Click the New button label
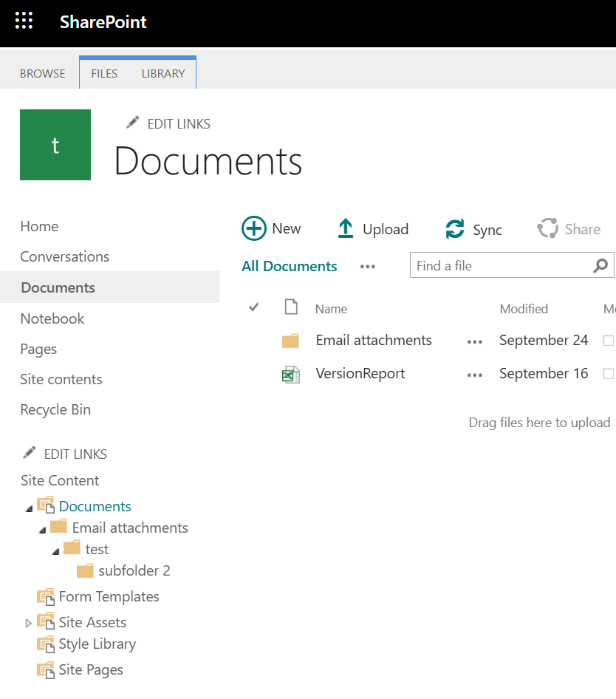The height and width of the screenshot is (699, 616). [286, 229]
